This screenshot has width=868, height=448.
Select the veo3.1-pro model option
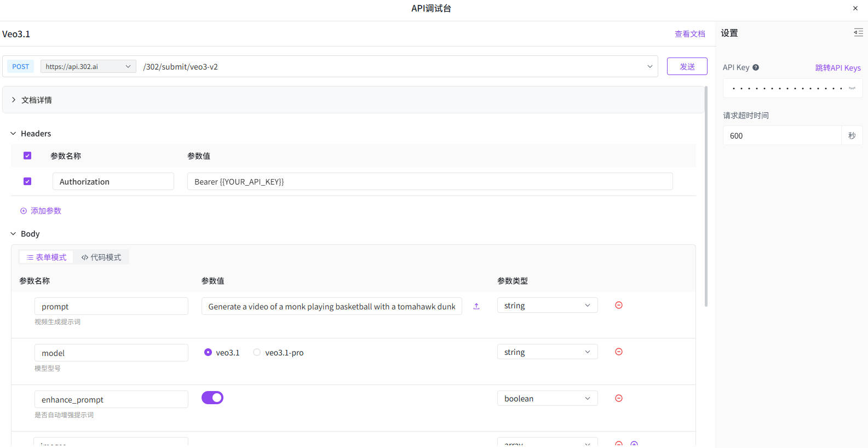257,352
